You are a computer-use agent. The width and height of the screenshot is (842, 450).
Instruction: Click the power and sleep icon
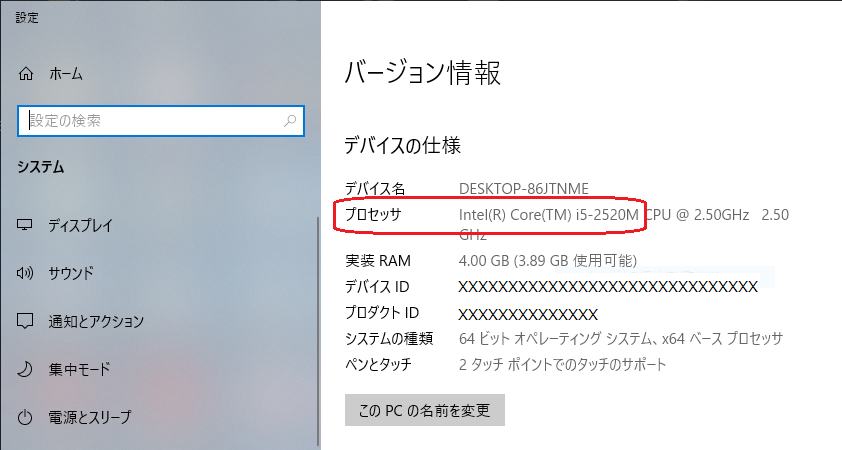[x=25, y=417]
